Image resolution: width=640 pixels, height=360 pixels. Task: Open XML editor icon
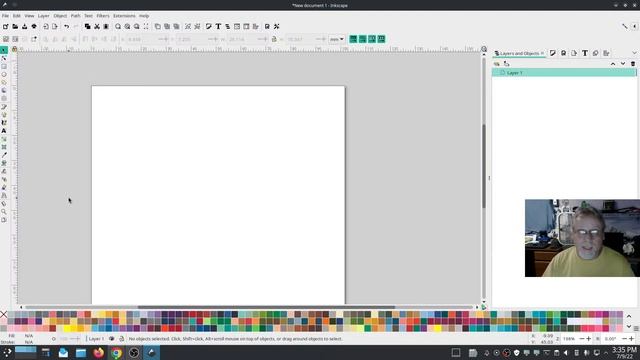(x=237, y=27)
